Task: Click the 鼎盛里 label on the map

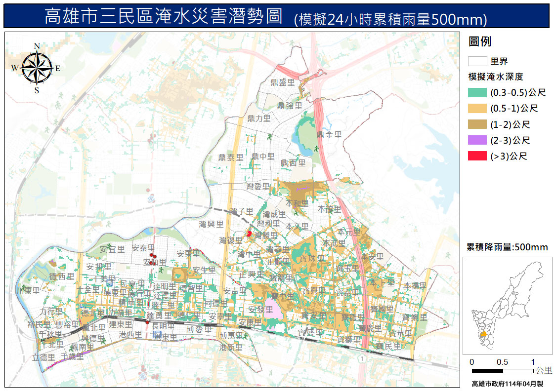Action: pyautogui.click(x=283, y=83)
